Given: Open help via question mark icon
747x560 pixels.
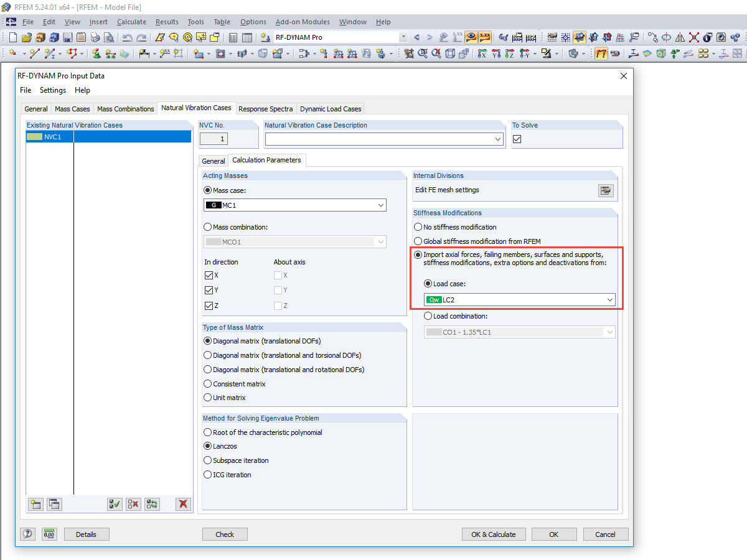Looking at the screenshot, I should click(27, 534).
